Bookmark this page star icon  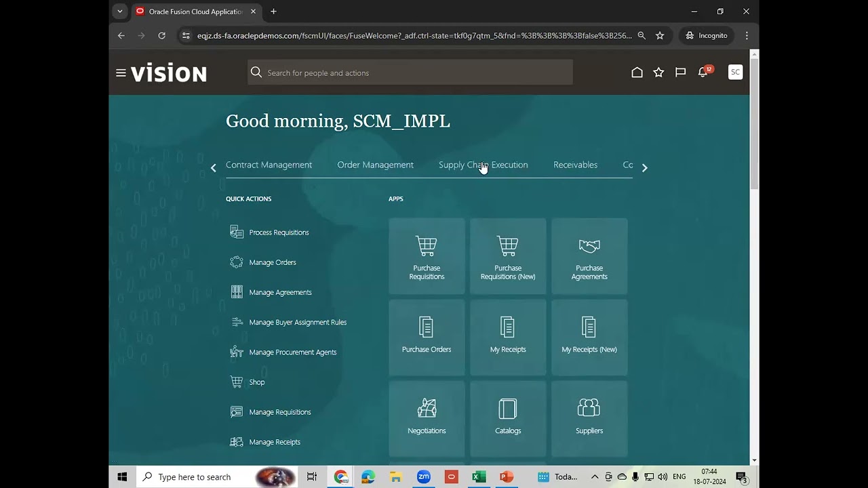tap(660, 35)
